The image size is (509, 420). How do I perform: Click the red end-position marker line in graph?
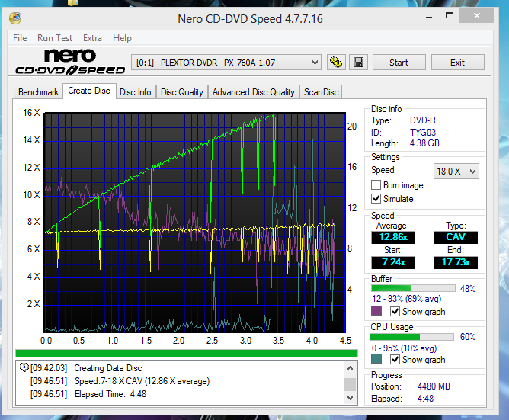pos(335,223)
